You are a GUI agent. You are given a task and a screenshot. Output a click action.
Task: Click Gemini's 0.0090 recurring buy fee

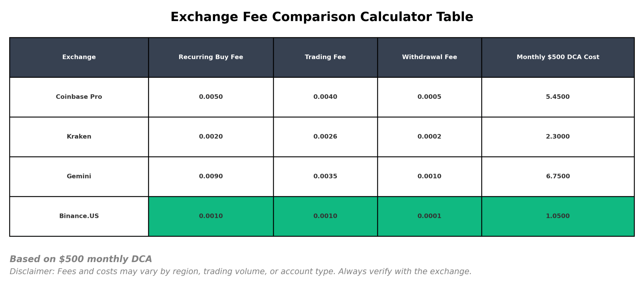(x=211, y=176)
